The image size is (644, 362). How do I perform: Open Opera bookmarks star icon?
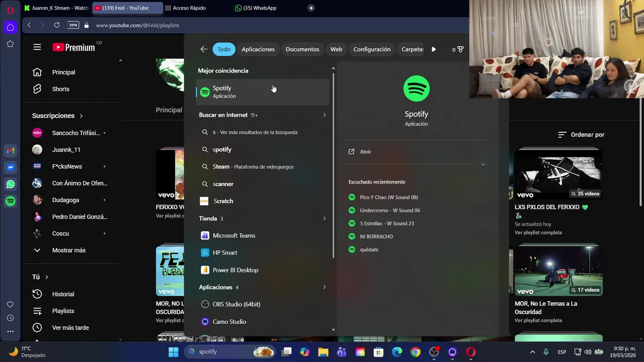click(10, 44)
